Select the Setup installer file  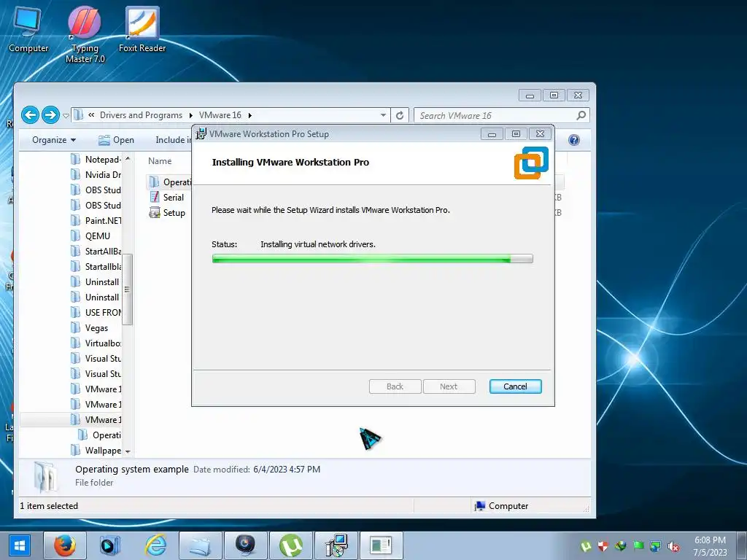pos(167,213)
